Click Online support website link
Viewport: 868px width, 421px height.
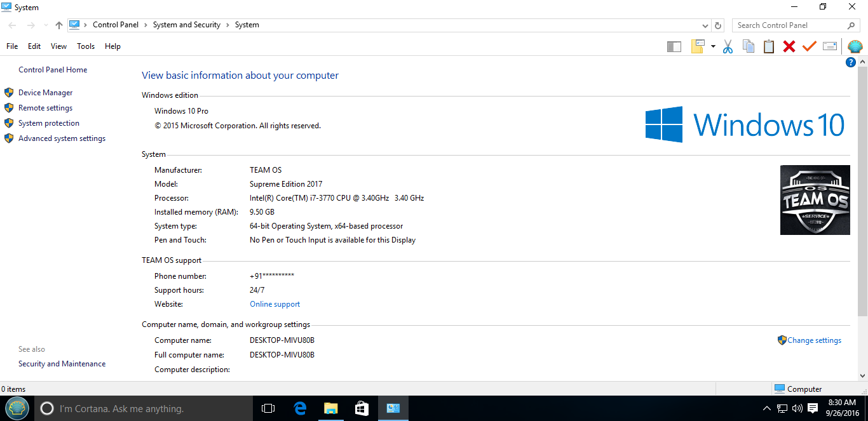tap(275, 304)
